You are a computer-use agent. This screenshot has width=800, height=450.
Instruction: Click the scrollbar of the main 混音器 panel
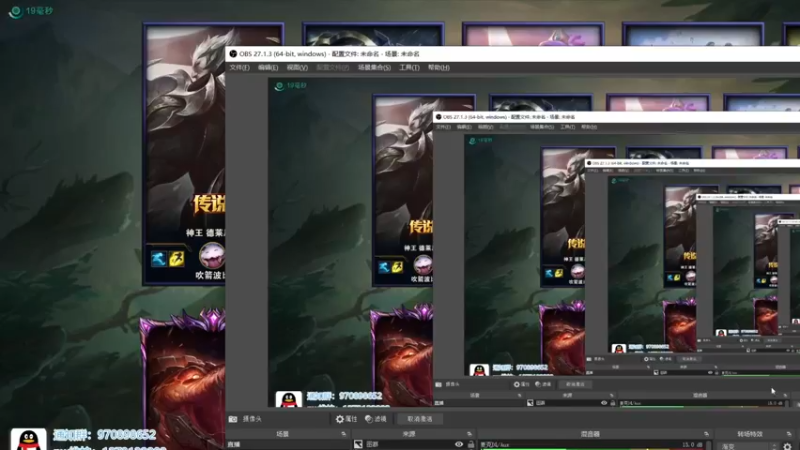(707, 445)
